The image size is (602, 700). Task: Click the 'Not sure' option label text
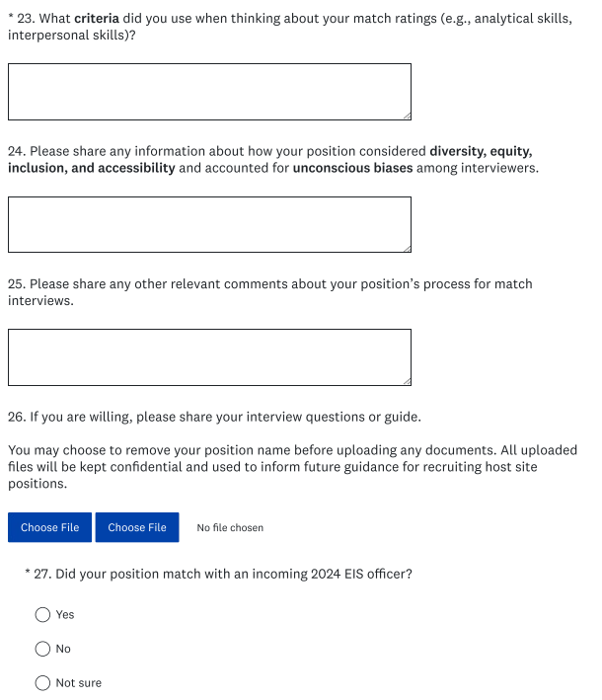(x=78, y=682)
